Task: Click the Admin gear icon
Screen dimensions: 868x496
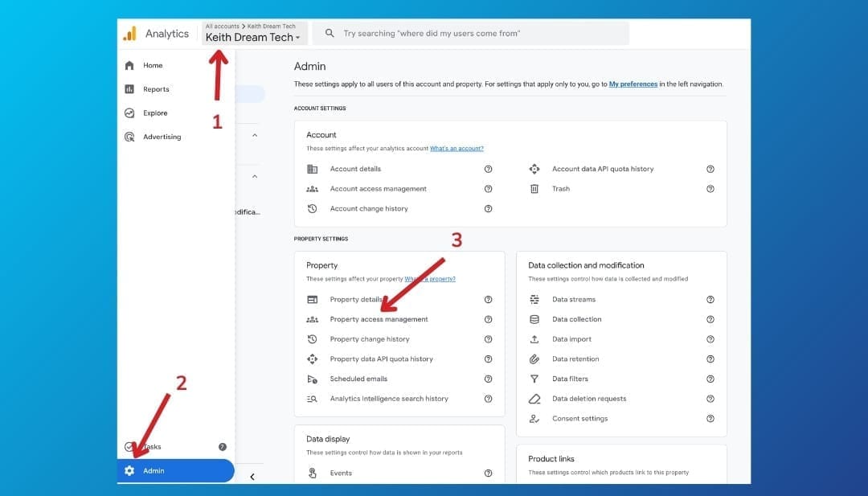Action: pos(129,470)
